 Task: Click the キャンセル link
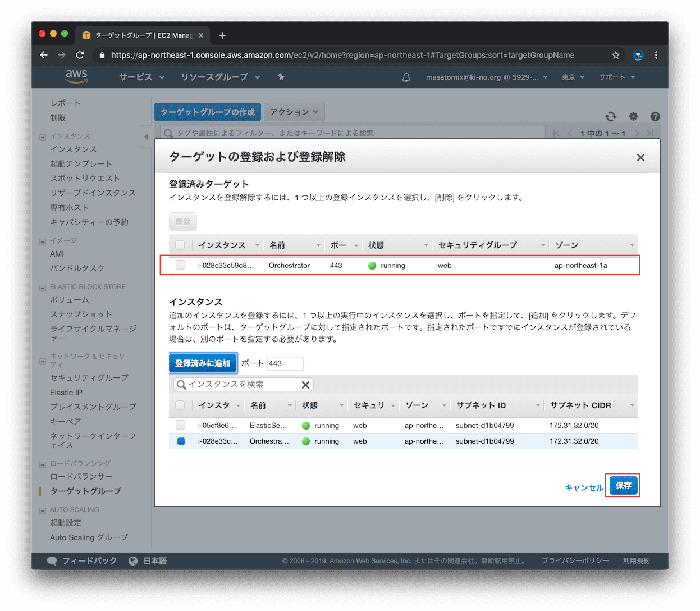coord(584,487)
